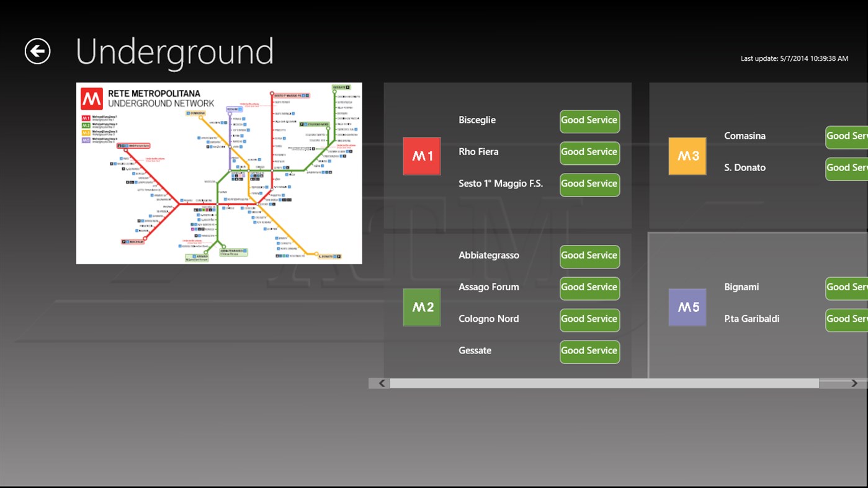Click the horizontal scrollbar thumb

604,383
